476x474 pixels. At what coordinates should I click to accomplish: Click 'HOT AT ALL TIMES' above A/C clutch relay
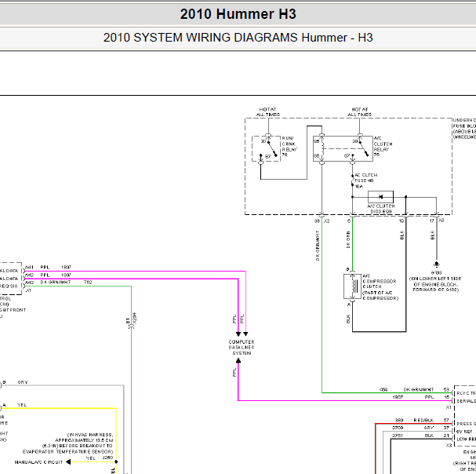click(359, 111)
